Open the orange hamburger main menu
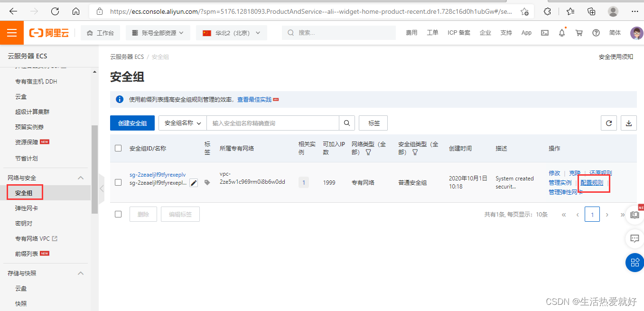This screenshot has height=311, width=644. pyautogui.click(x=12, y=33)
